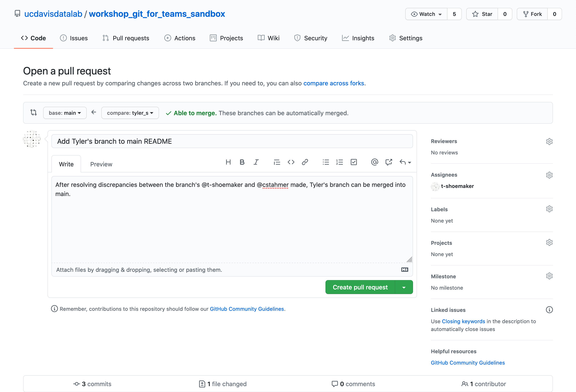This screenshot has width=576, height=392.
Task: Open the repository Projects tab
Action: [226, 38]
